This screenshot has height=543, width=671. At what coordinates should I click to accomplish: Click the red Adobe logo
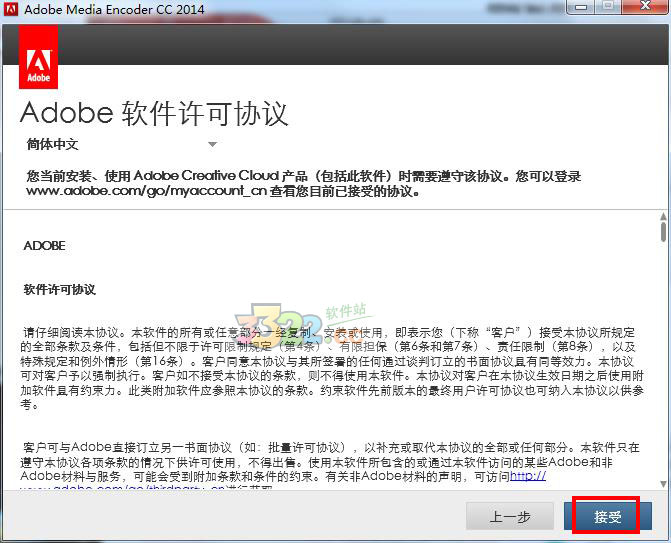[39, 57]
